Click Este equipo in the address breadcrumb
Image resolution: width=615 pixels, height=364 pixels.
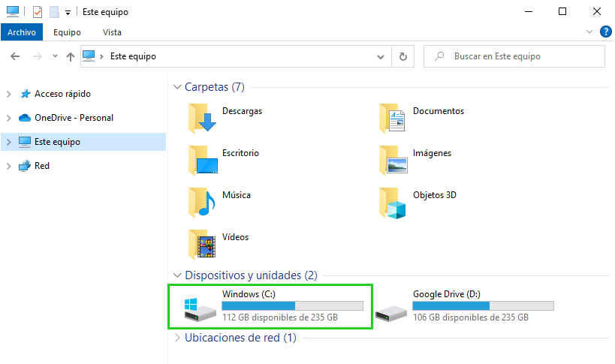[x=133, y=56]
